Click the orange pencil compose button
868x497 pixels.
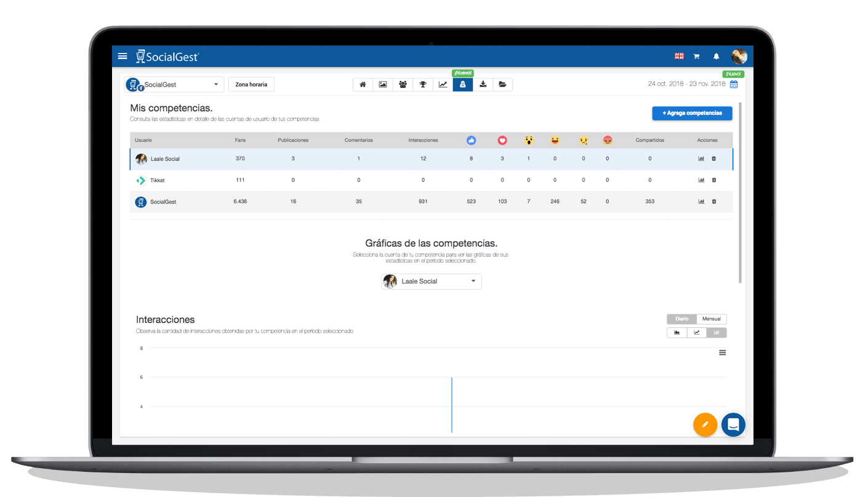(x=705, y=424)
